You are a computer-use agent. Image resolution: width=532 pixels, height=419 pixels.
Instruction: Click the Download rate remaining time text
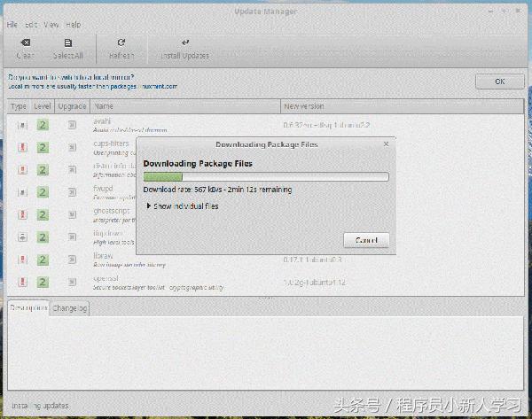click(x=217, y=190)
